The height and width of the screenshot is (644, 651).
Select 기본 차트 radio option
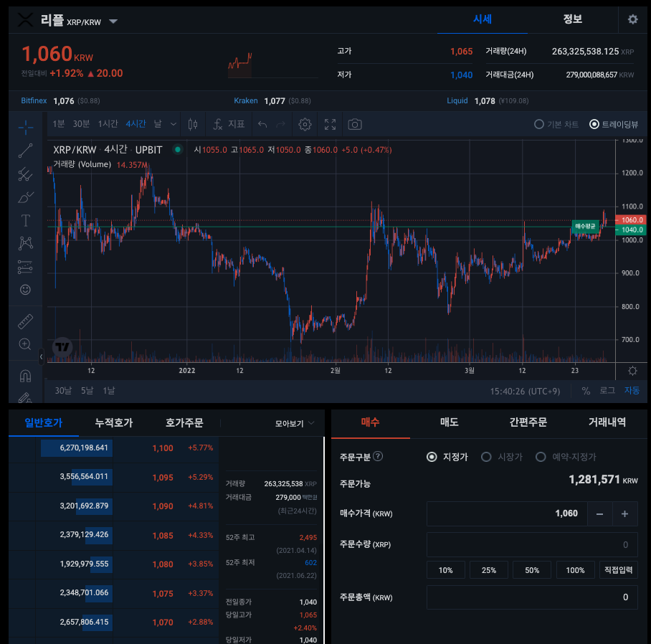coord(556,124)
